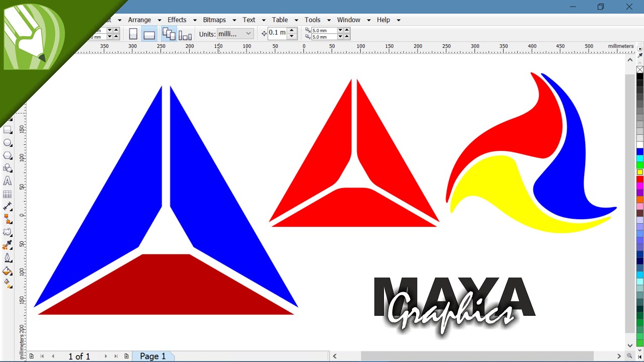Click the horizontal duplicate distance field
This screenshot has height=362, width=644.
(x=324, y=31)
